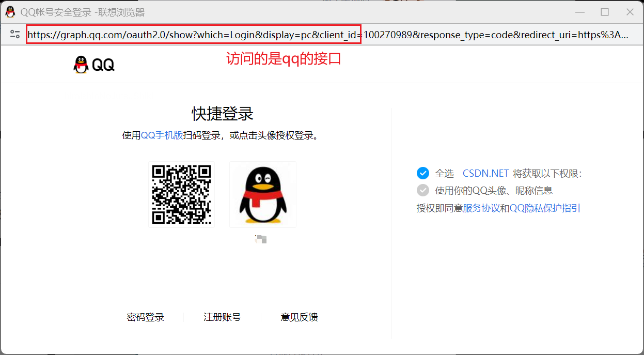The image size is (644, 355).
Task: Click the small nickname image below the avatar
Action: (x=261, y=238)
